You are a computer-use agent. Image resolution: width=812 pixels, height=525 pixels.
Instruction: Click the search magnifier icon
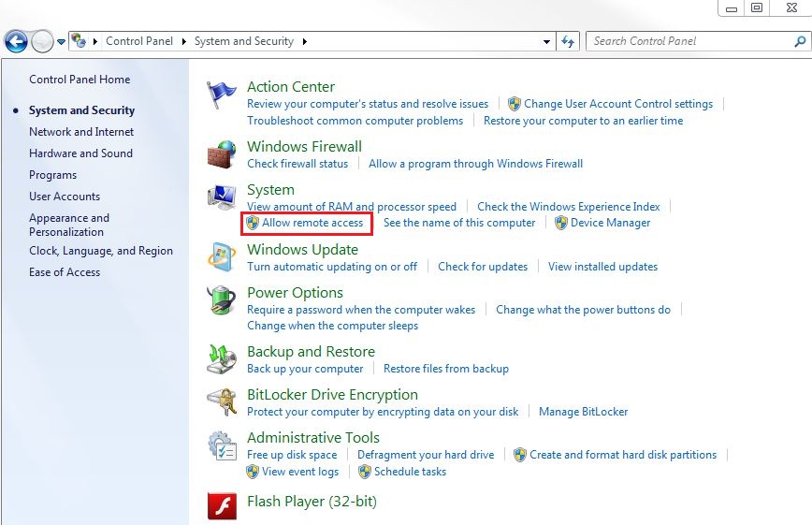800,41
